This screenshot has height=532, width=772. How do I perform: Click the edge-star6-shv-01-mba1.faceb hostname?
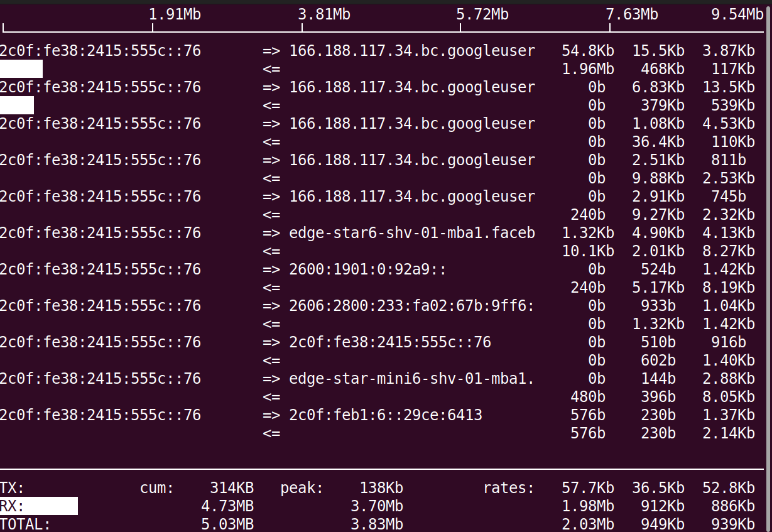pyautogui.click(x=411, y=232)
